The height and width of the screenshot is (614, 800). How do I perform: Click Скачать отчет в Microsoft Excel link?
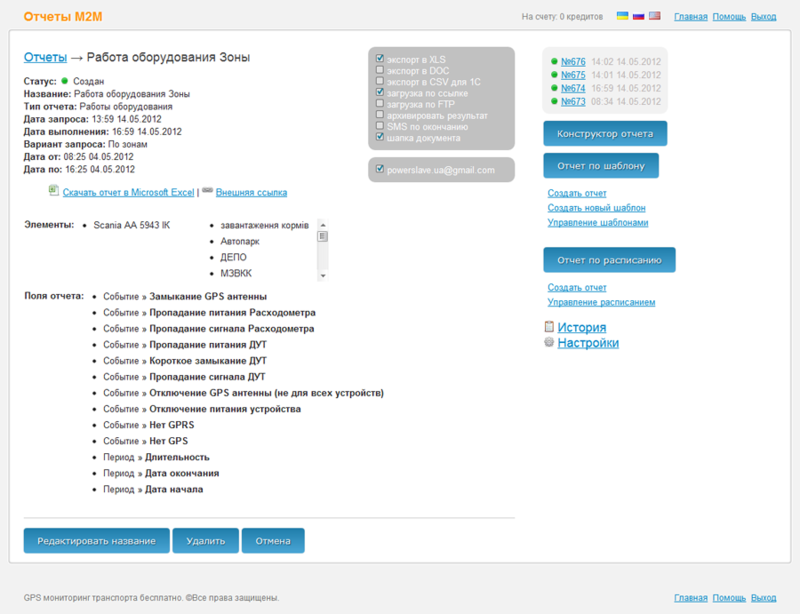coord(129,192)
